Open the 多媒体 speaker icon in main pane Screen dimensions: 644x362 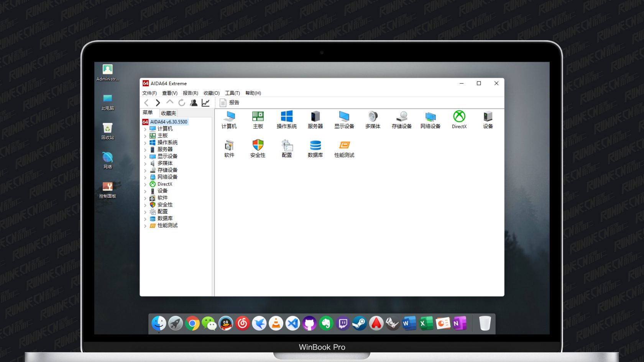point(373,120)
